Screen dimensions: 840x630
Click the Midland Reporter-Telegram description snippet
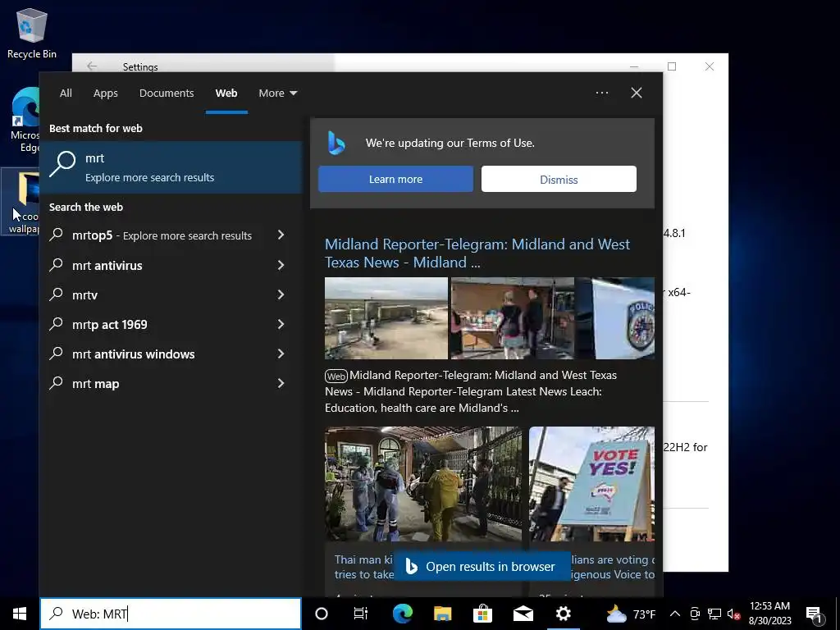(470, 391)
